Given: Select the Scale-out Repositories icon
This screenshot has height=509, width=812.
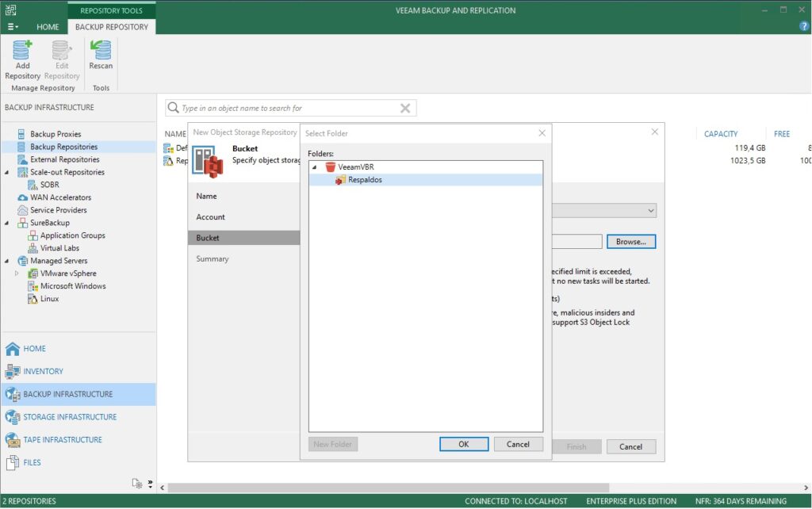Looking at the screenshot, I should click(22, 172).
